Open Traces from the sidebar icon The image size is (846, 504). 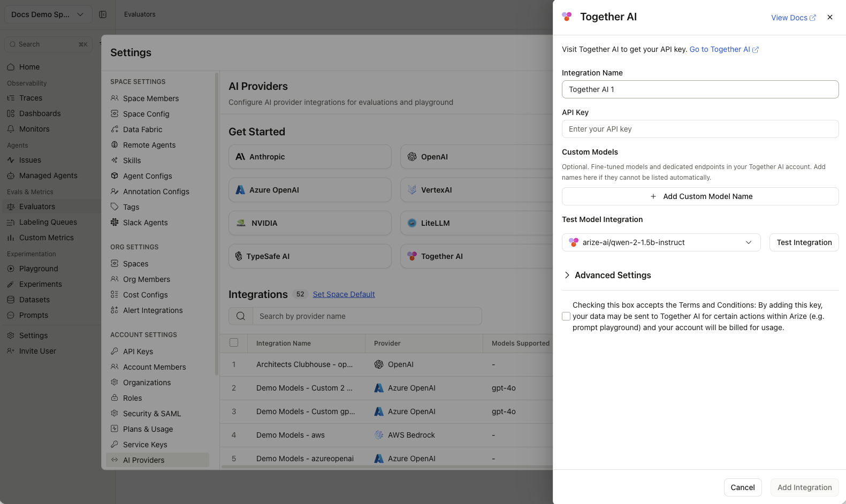(11, 98)
